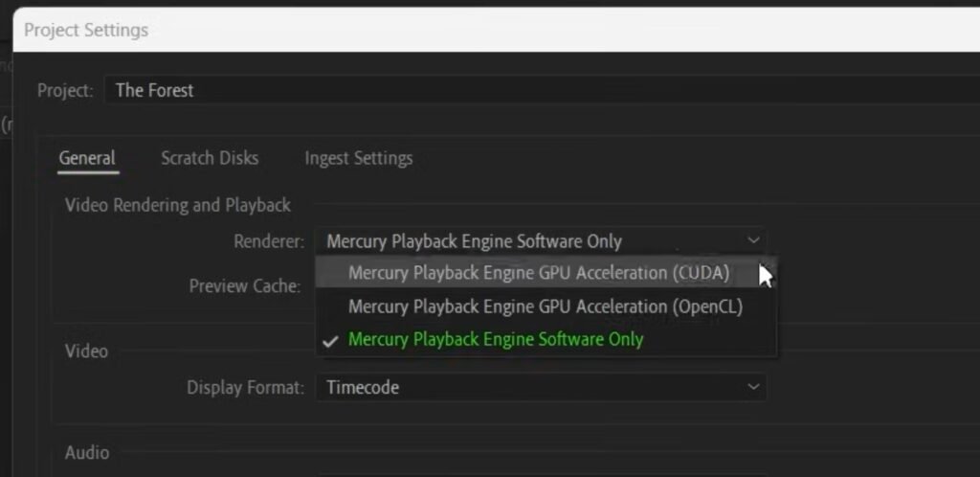Click the Display Format label
Image resolution: width=980 pixels, height=477 pixels.
245,388
